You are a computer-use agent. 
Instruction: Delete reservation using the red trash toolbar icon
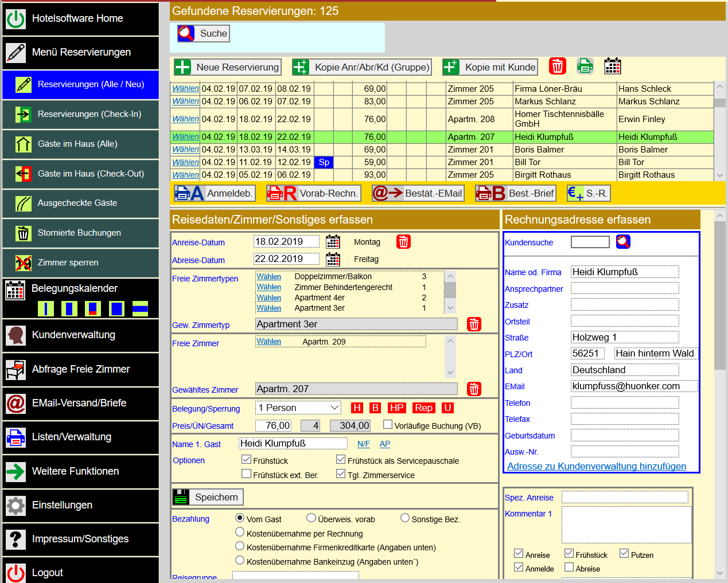556,66
